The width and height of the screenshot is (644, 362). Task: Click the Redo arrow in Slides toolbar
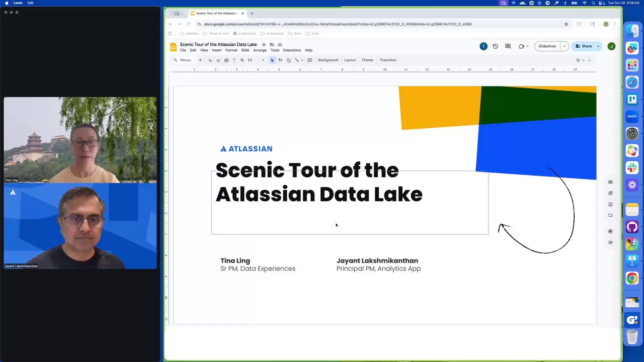tap(218, 60)
